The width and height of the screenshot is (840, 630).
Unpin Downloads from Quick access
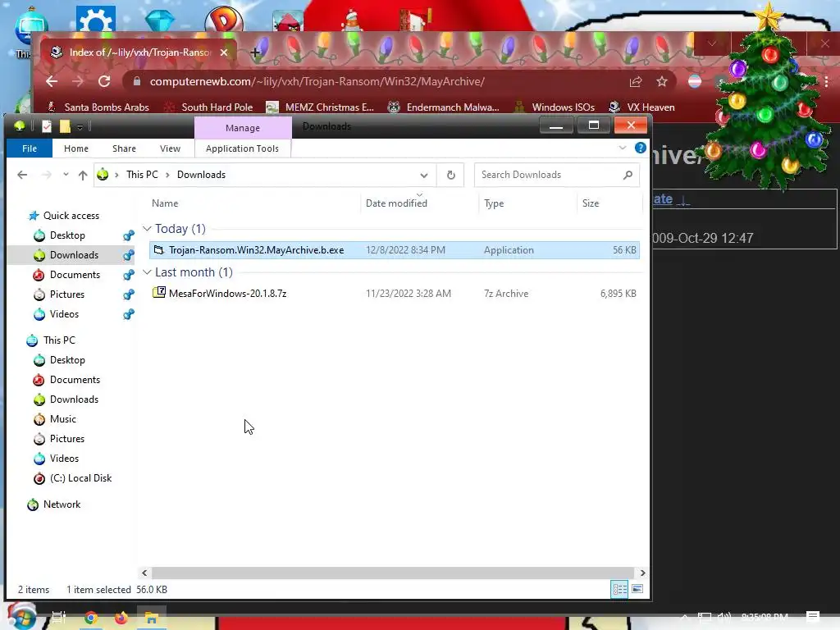129,255
